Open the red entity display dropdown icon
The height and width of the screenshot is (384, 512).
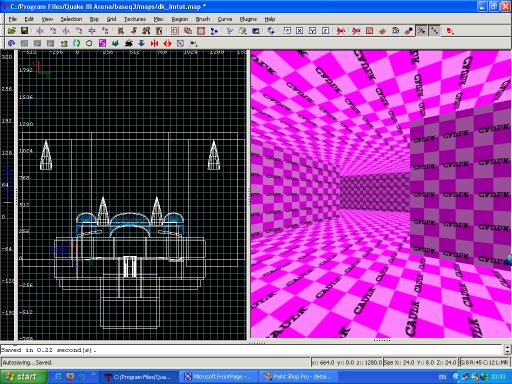pyautogui.click(x=450, y=31)
